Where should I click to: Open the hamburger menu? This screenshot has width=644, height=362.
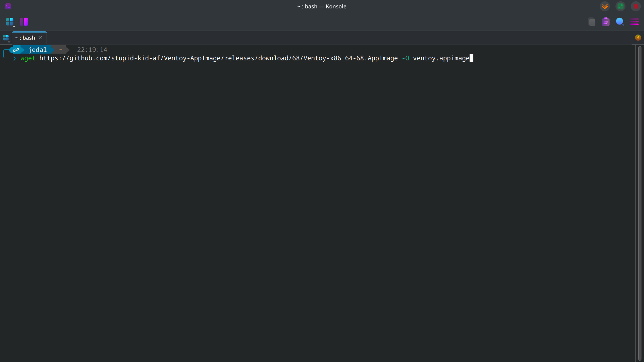pyautogui.click(x=634, y=22)
